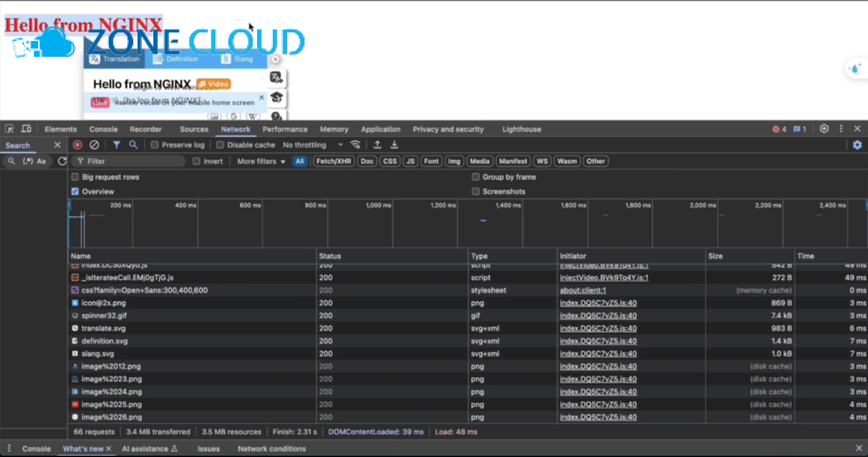Toggle regular expression search option
Image resolution: width=868 pixels, height=457 pixels.
(x=28, y=161)
